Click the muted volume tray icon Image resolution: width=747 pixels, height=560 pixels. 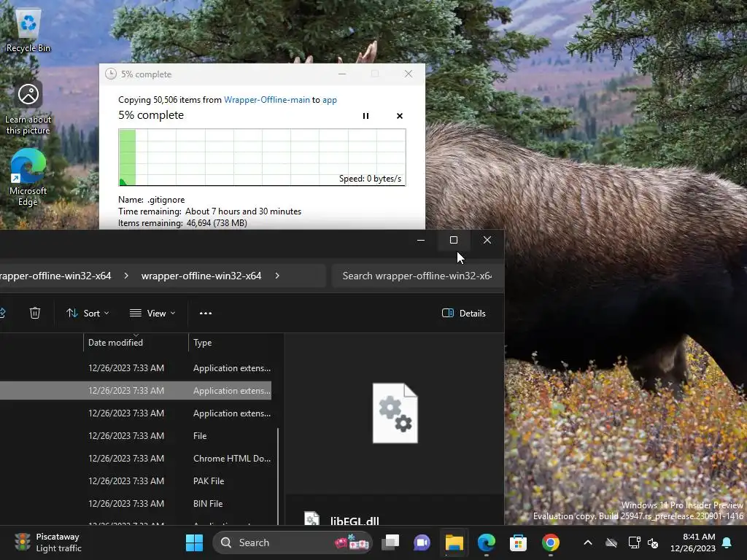pyautogui.click(x=653, y=542)
